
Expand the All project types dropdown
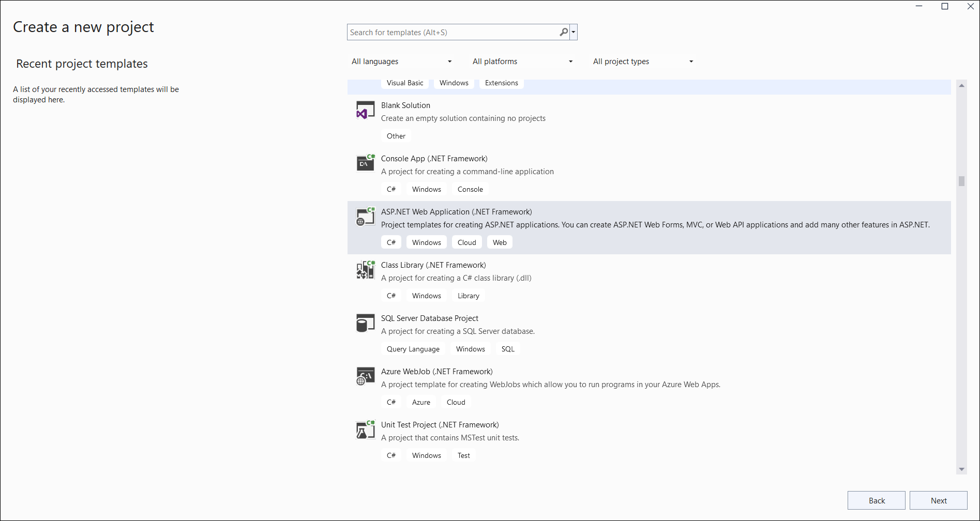pos(643,62)
